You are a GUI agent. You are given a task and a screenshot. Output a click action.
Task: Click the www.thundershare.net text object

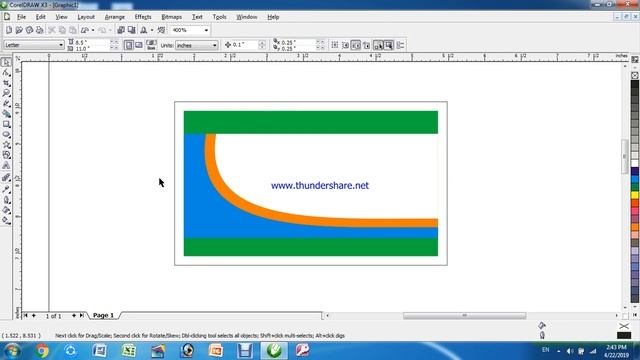(x=320, y=186)
